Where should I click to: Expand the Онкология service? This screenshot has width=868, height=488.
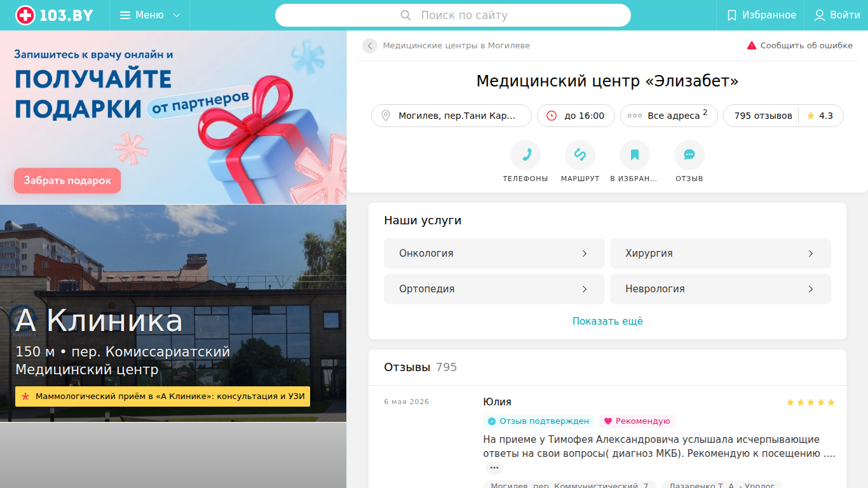494,254
